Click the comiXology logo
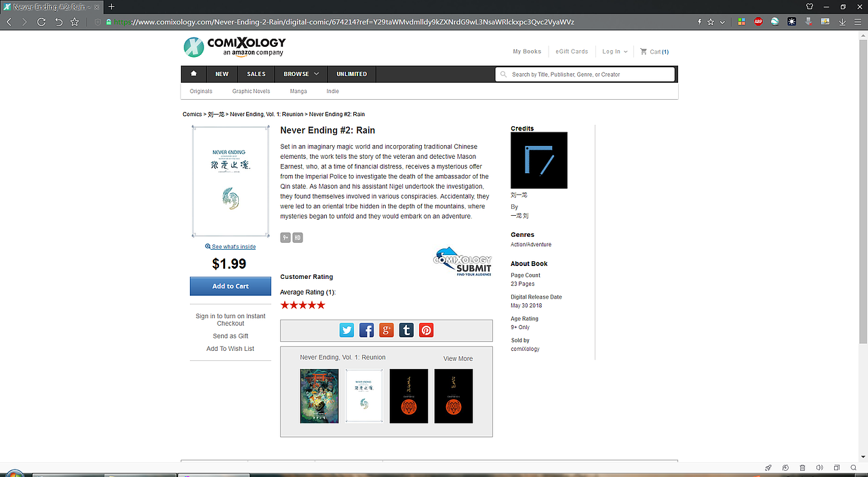 point(235,47)
